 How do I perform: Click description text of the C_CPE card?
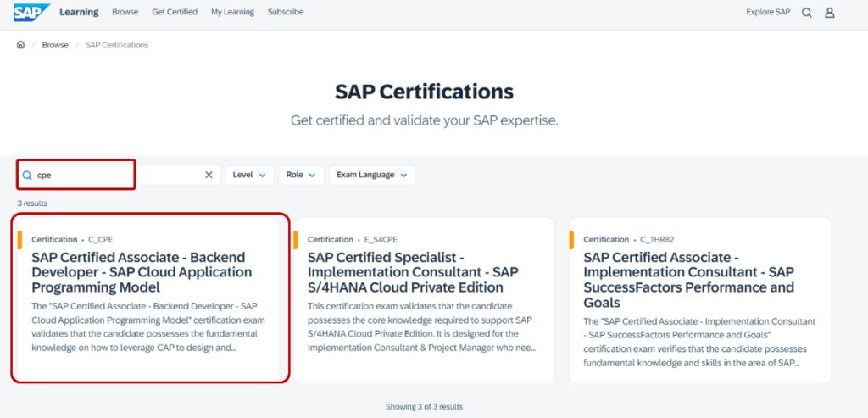point(148,327)
